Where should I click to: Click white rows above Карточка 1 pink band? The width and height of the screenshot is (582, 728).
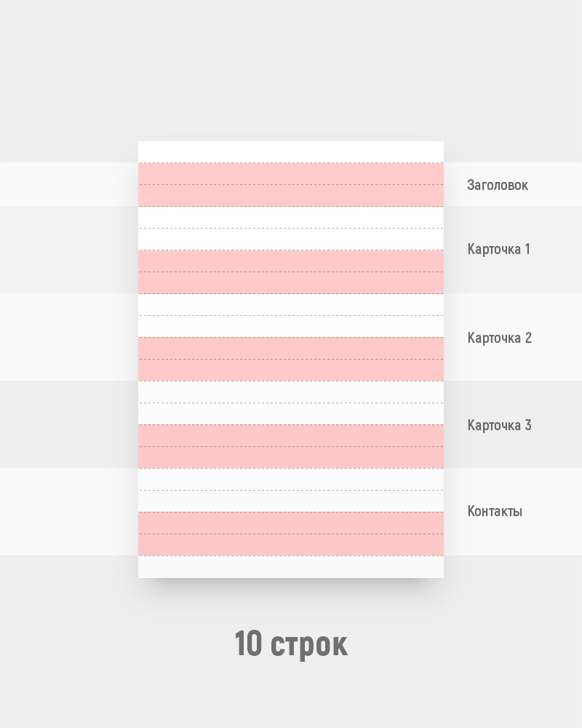coord(291,228)
